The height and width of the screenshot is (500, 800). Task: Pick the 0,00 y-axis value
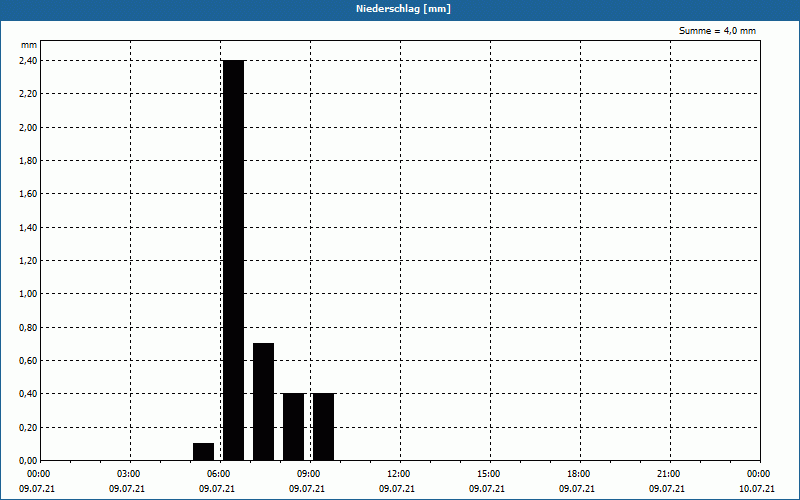coord(28,461)
